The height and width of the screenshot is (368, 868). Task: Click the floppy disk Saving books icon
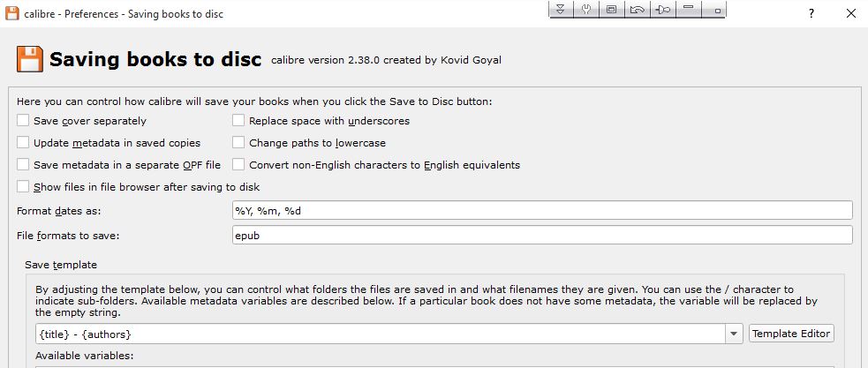(x=29, y=60)
